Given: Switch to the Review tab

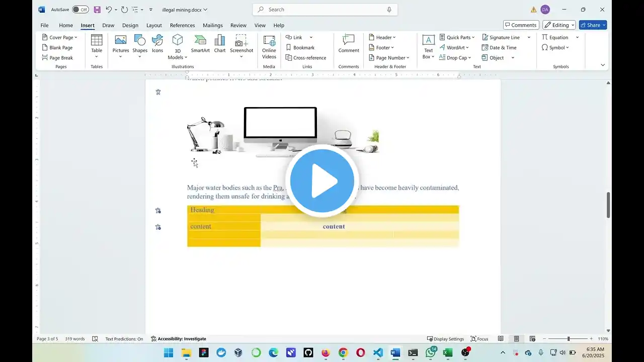Looking at the screenshot, I should 238,25.
